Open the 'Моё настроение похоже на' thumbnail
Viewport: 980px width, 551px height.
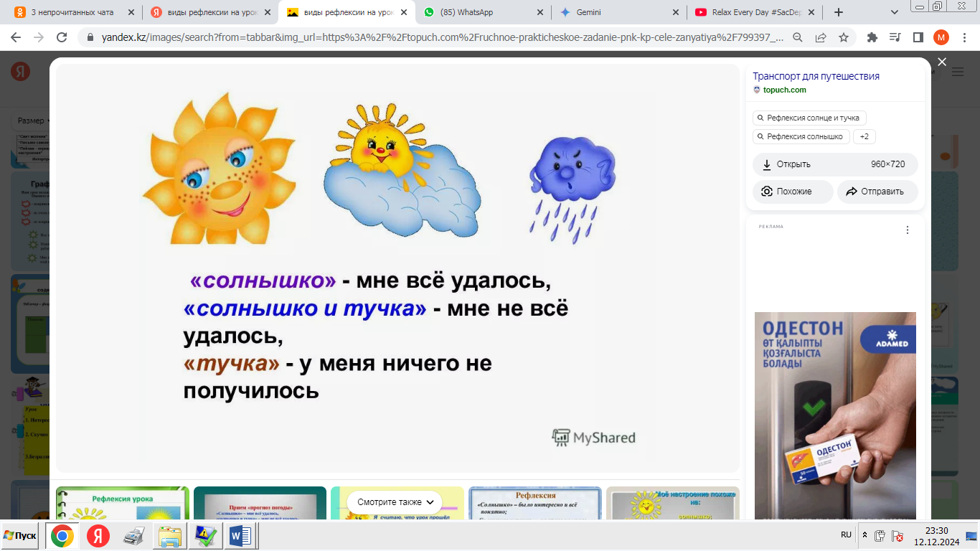tap(672, 503)
